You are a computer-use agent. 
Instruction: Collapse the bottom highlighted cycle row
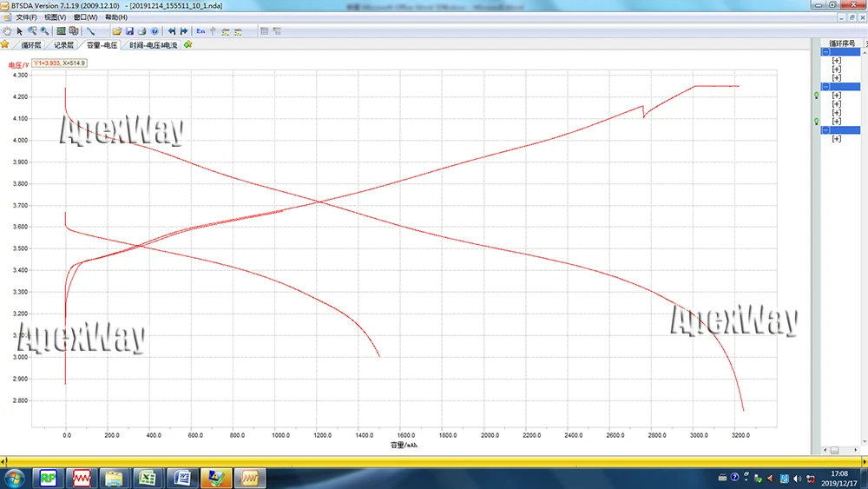(x=826, y=130)
